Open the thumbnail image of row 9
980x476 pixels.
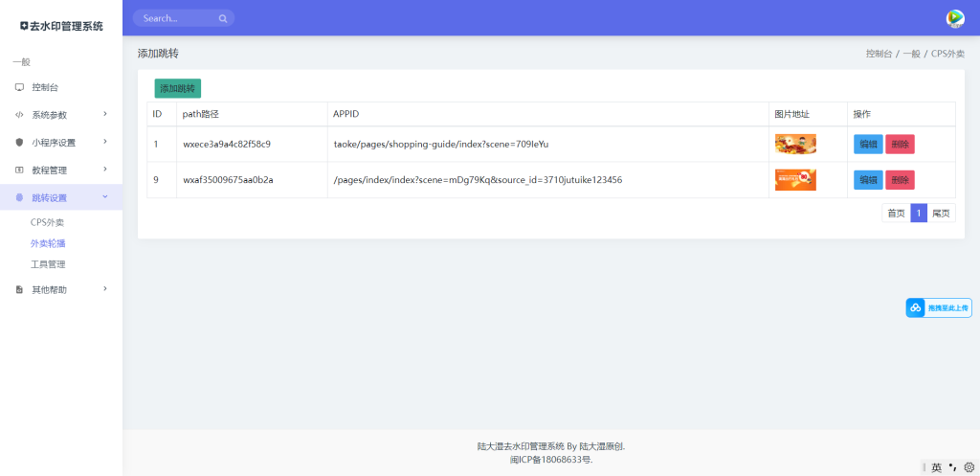click(x=795, y=180)
